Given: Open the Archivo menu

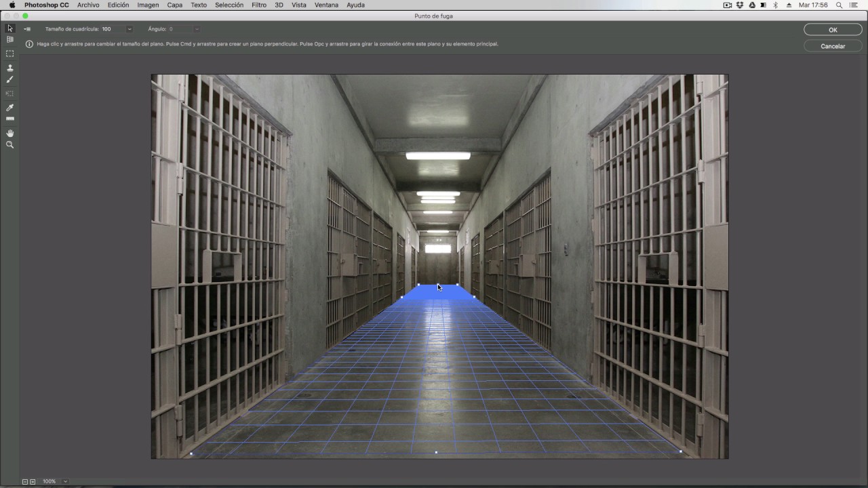Looking at the screenshot, I should (88, 5).
